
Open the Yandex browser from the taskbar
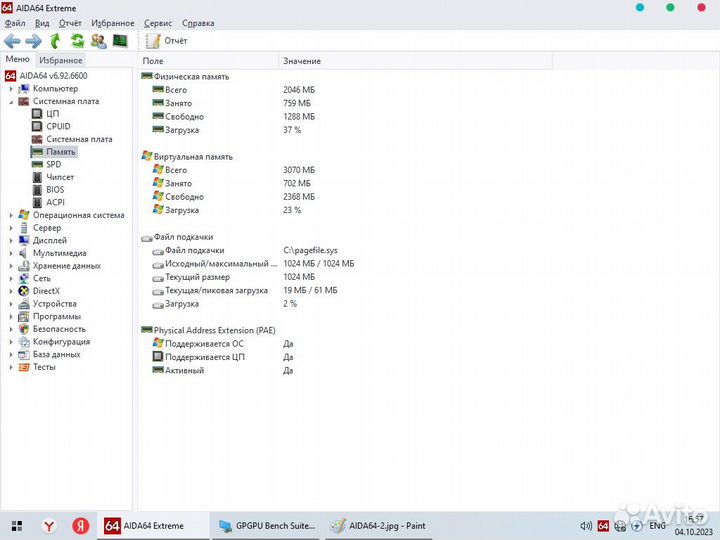(48, 526)
